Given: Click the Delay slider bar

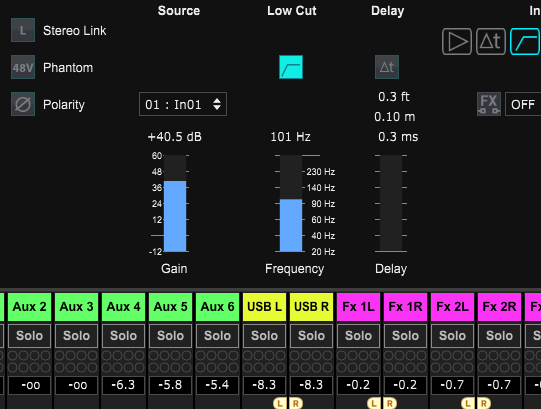Looking at the screenshot, I should [x=391, y=203].
